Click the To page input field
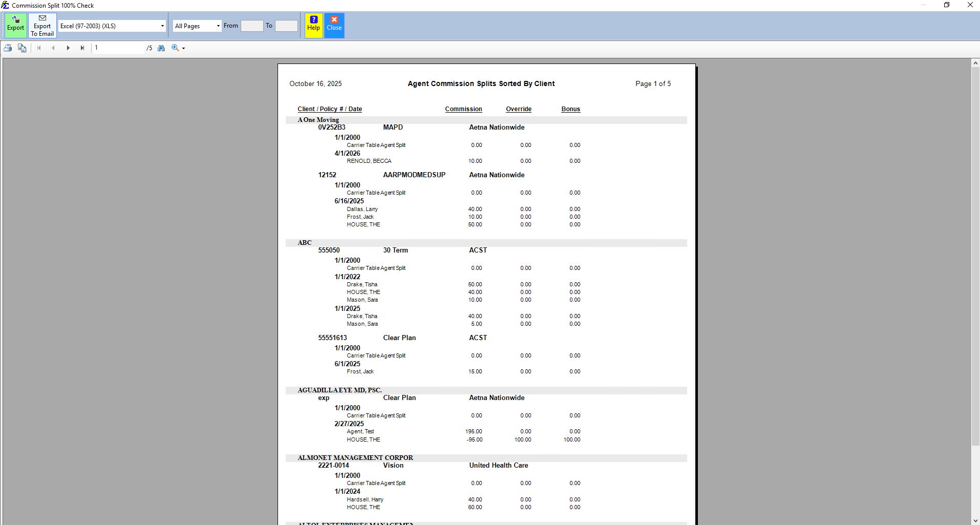Image resolution: width=980 pixels, height=525 pixels. [x=286, y=26]
